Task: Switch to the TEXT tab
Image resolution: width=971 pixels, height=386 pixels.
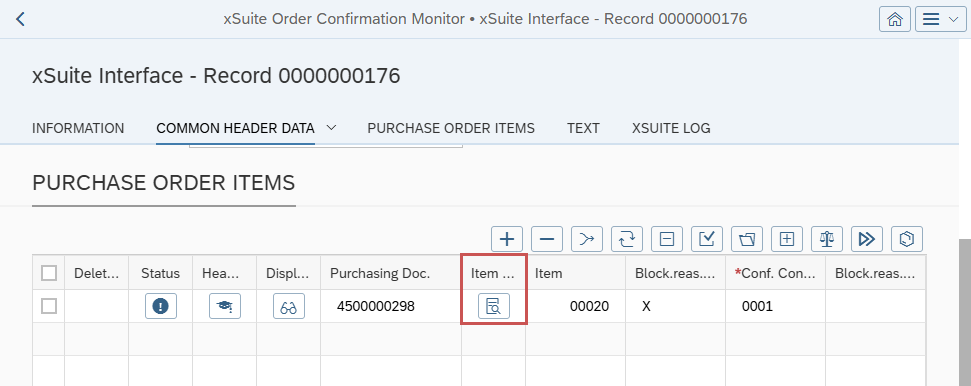Action: pyautogui.click(x=583, y=128)
